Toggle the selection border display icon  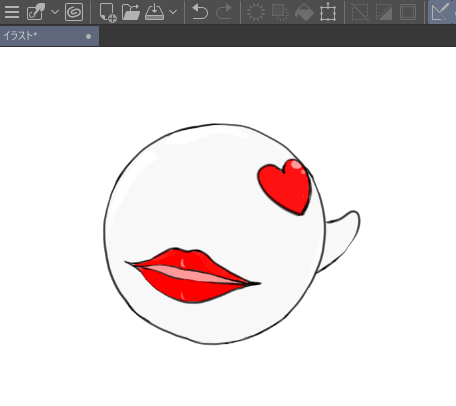coord(408,12)
